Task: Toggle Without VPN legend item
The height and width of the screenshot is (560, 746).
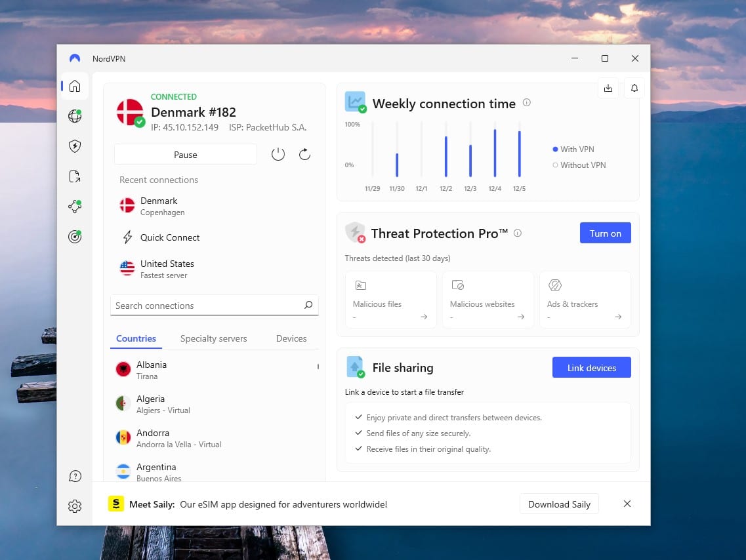Action: (x=579, y=165)
